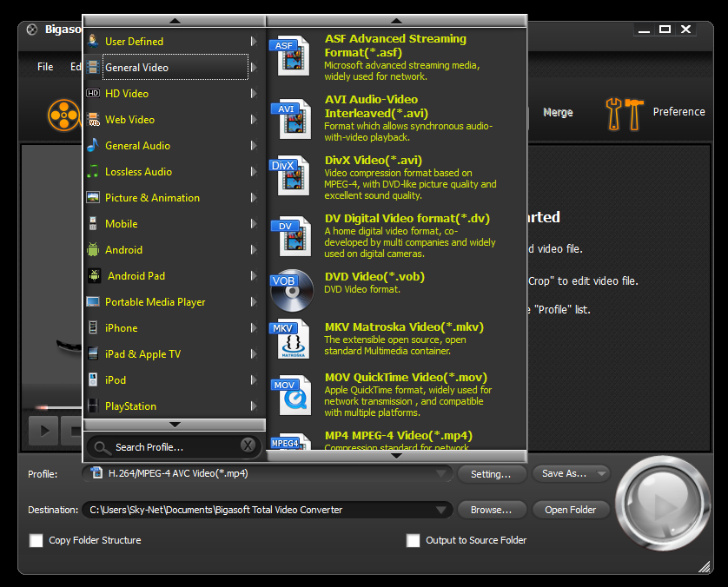Screen dimensions: 728x587
Task: Click the Setting... button
Action: coord(492,474)
